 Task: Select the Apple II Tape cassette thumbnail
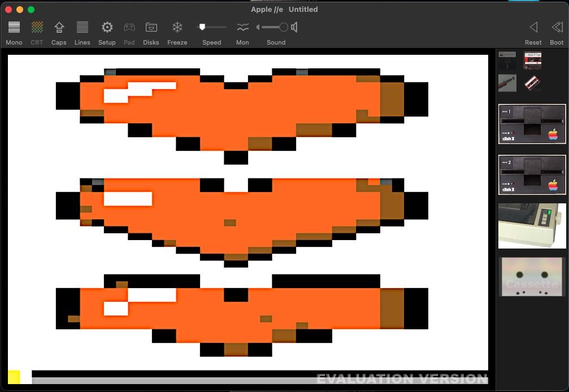(532, 60)
